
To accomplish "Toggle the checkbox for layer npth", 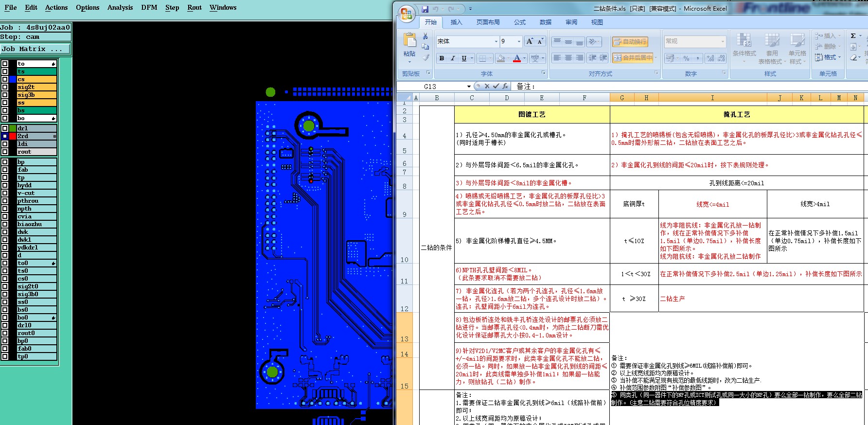I will click(x=4, y=209).
